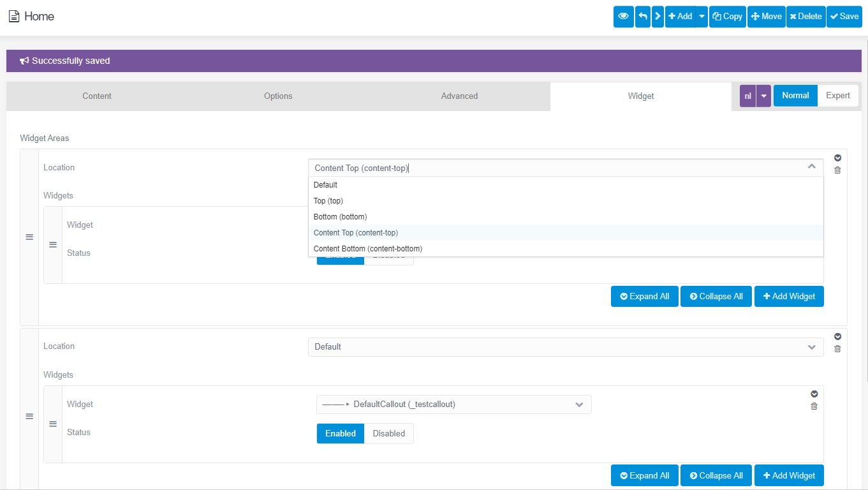868x490 pixels.
Task: Click the Save button
Action: [x=844, y=17]
